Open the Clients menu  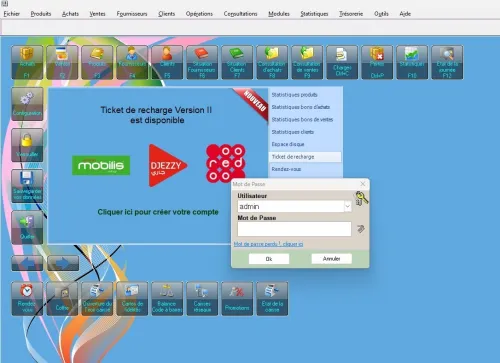167,14
